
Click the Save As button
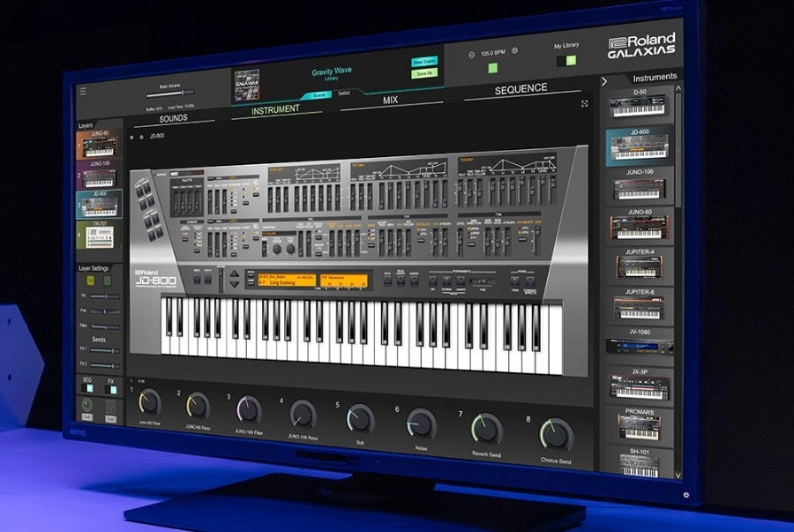click(424, 73)
